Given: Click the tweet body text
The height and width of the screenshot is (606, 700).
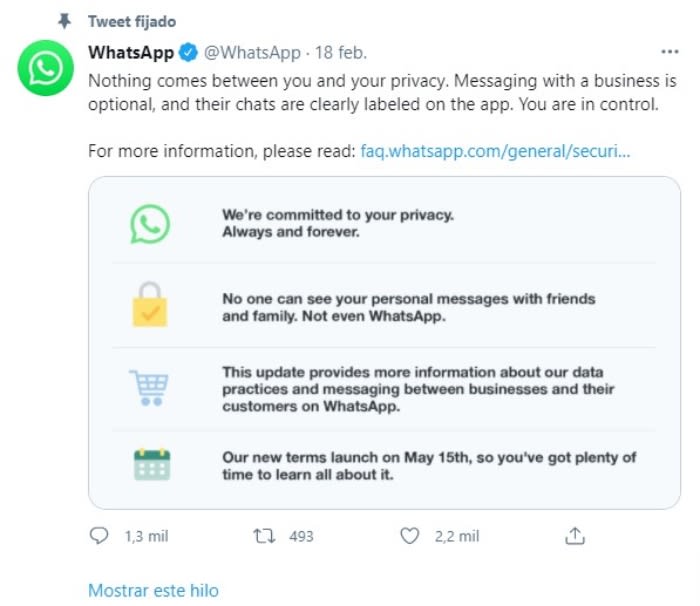Looking at the screenshot, I should click(x=370, y=90).
